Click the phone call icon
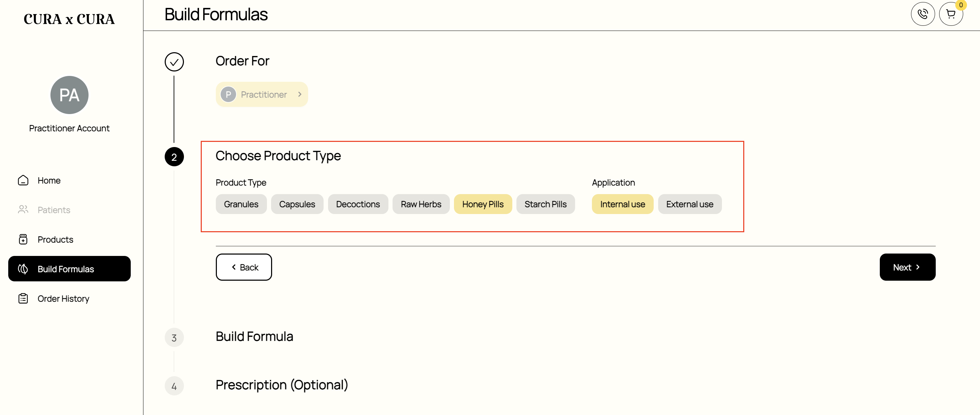 pyautogui.click(x=923, y=14)
